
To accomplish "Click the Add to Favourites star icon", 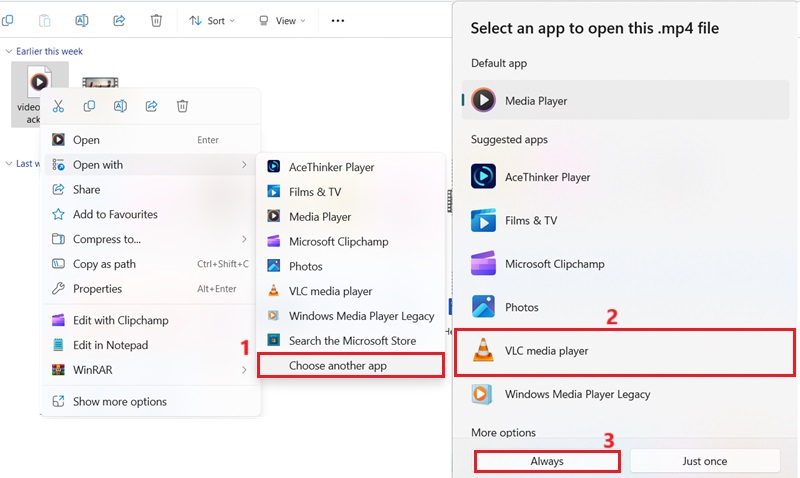I will pyautogui.click(x=58, y=214).
